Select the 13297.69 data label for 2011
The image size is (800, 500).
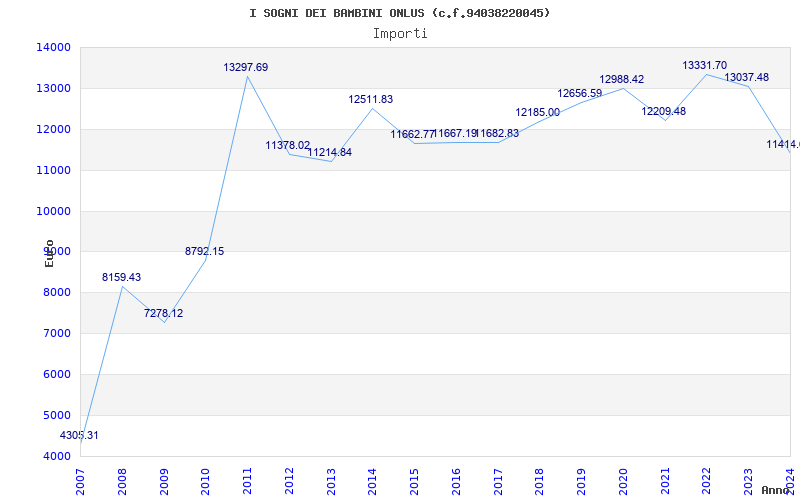(245, 67)
